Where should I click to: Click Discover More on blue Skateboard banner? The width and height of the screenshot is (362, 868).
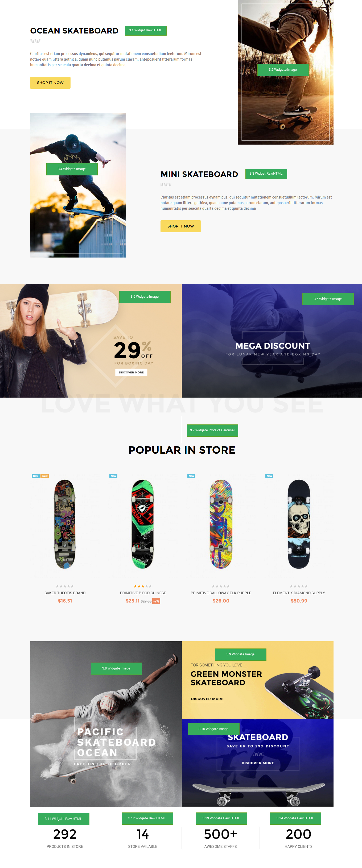pyautogui.click(x=258, y=763)
